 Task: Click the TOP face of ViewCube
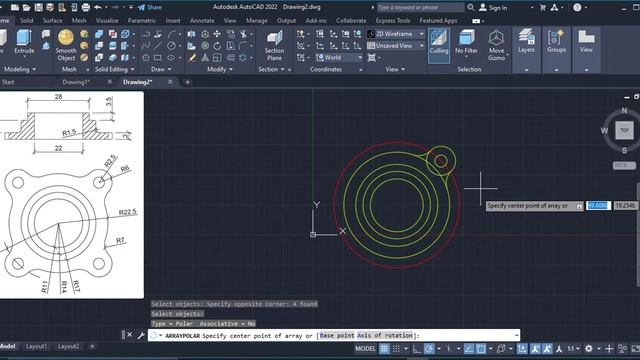[x=624, y=131]
